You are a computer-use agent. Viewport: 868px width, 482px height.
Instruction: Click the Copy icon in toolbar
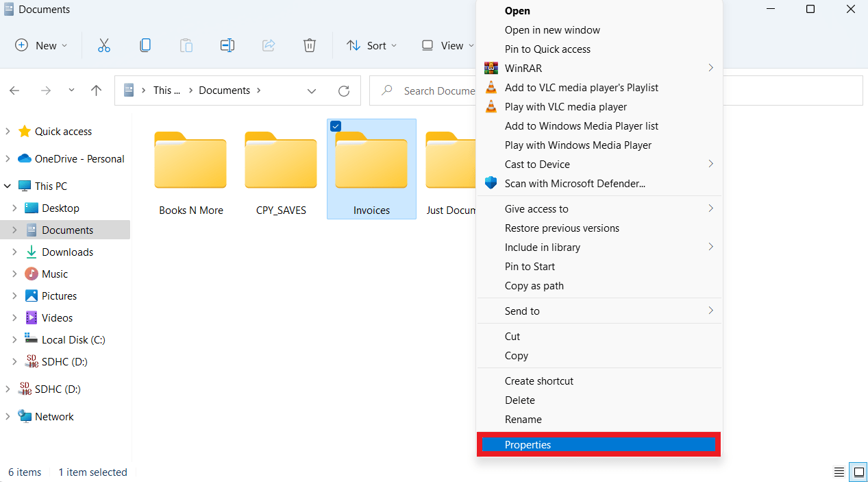[145, 45]
